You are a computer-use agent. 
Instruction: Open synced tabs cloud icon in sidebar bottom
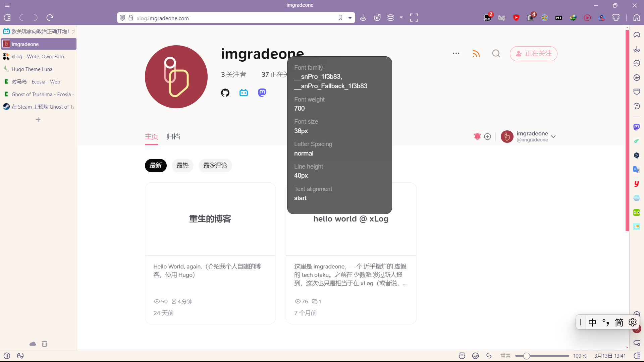(x=33, y=344)
